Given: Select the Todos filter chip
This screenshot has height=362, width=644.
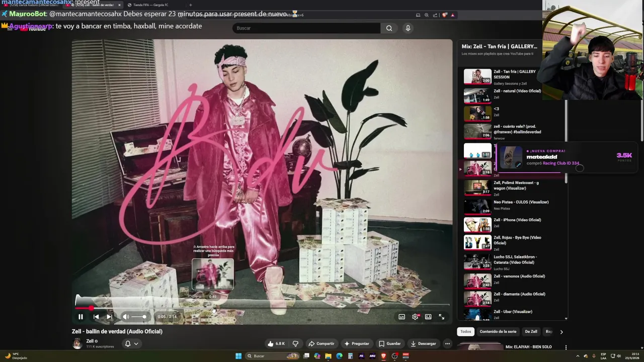Looking at the screenshot, I should 466,331.
